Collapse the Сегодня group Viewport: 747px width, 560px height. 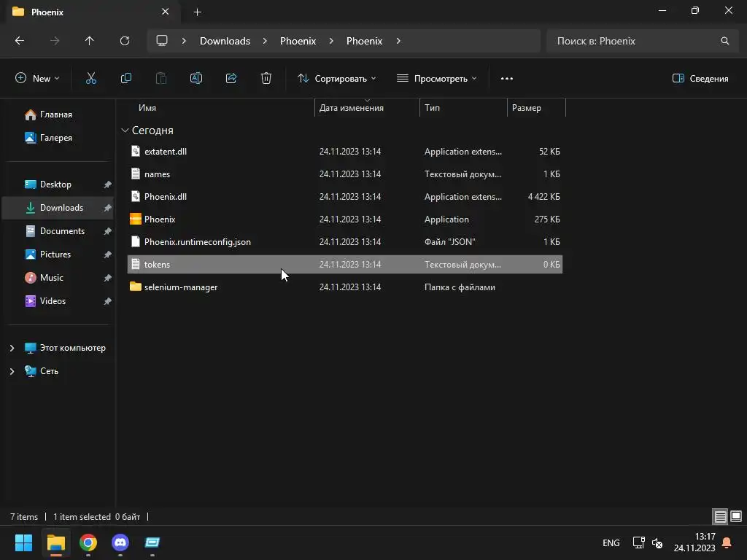pyautogui.click(x=125, y=130)
